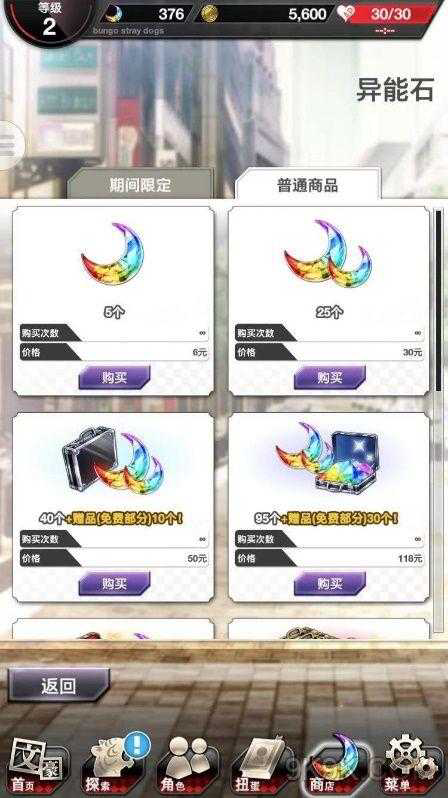Buy the 25个 stone pack for 30元
The width and height of the screenshot is (448, 798).
click(x=329, y=378)
